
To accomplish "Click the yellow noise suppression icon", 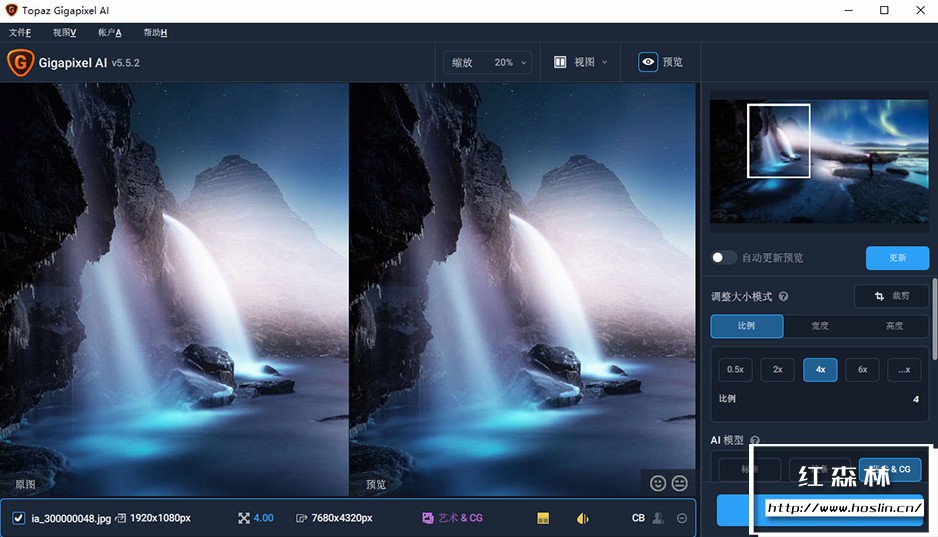I will (543, 518).
